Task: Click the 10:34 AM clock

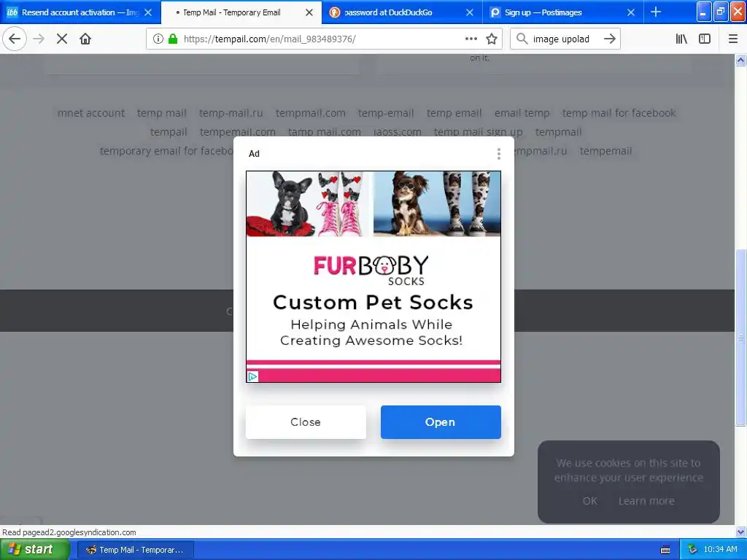Action: pos(720,550)
